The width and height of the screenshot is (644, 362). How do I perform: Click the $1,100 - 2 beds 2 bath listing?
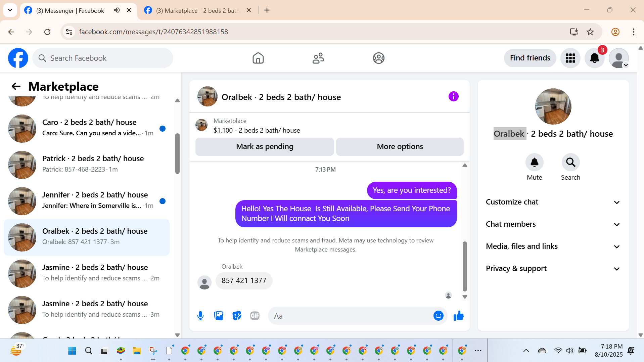257,130
